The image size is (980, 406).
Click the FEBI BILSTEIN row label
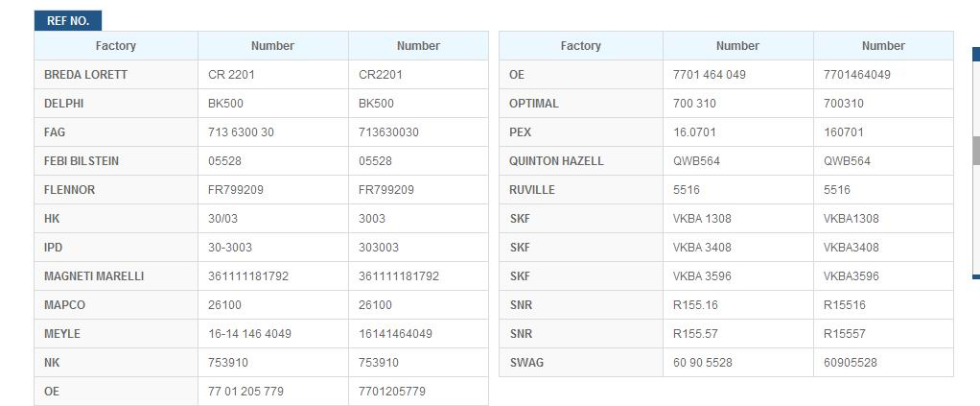coord(82,161)
